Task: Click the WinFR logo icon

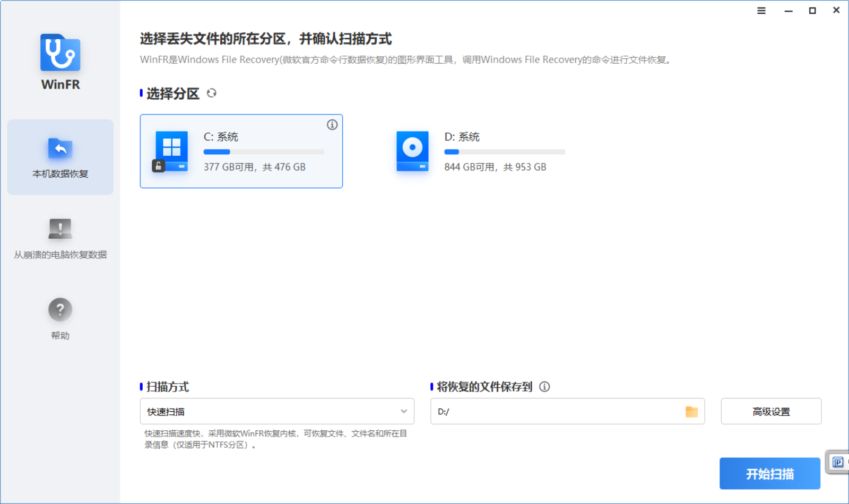Action: (x=59, y=53)
